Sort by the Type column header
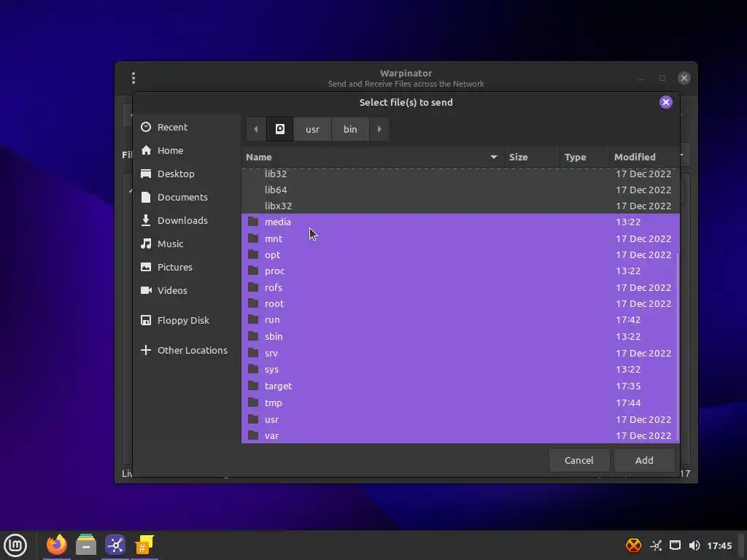The width and height of the screenshot is (747, 560). pyautogui.click(x=584, y=157)
